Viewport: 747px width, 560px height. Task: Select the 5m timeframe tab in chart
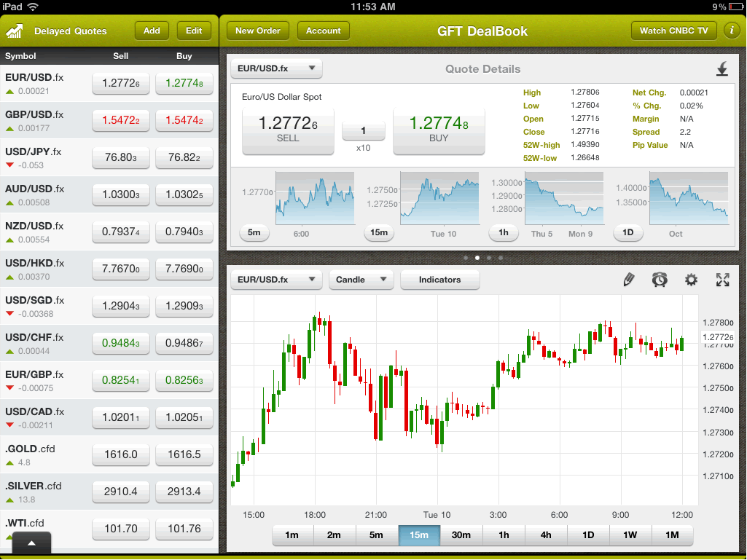click(x=376, y=535)
